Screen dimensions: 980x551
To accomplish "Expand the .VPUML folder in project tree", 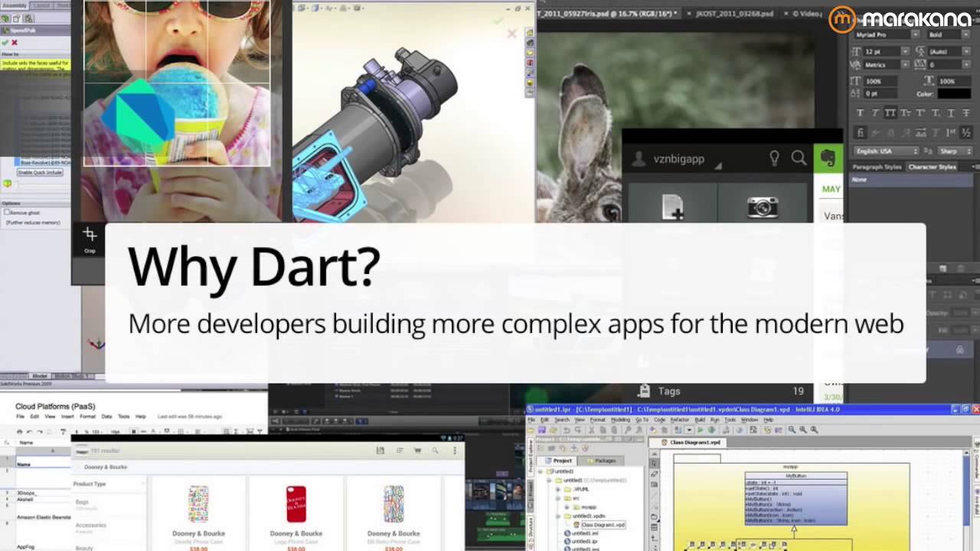I will 557,488.
